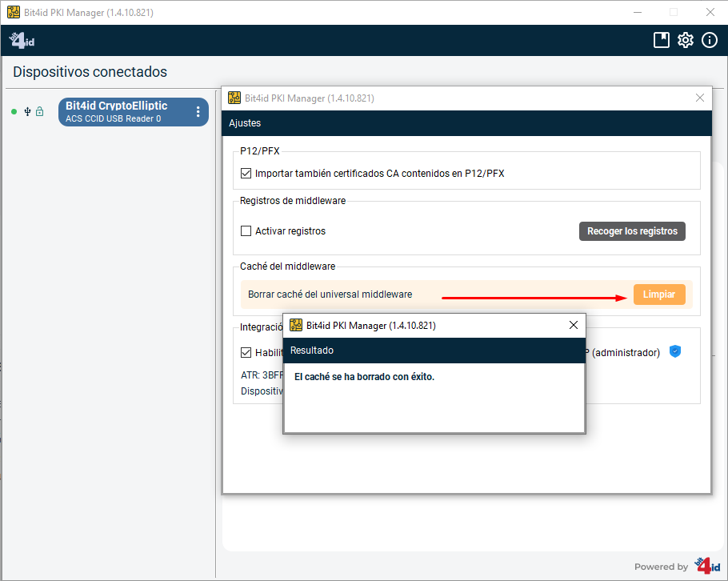The image size is (728, 581).
Task: Click the Ajustes window title icon
Action: (x=234, y=98)
